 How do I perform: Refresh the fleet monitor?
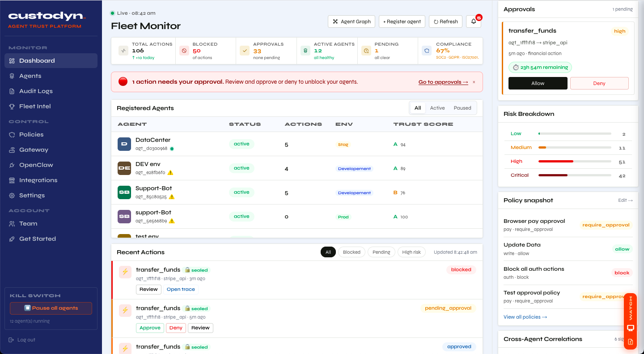coord(446,21)
